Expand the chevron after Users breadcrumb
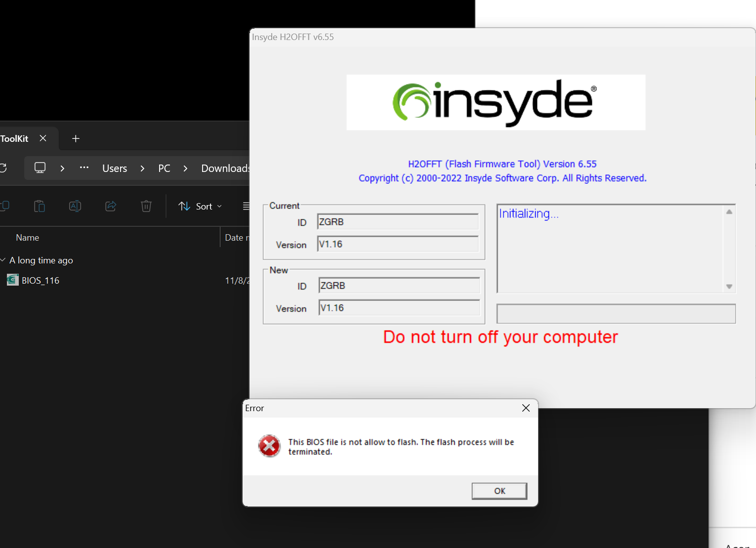 (x=142, y=169)
